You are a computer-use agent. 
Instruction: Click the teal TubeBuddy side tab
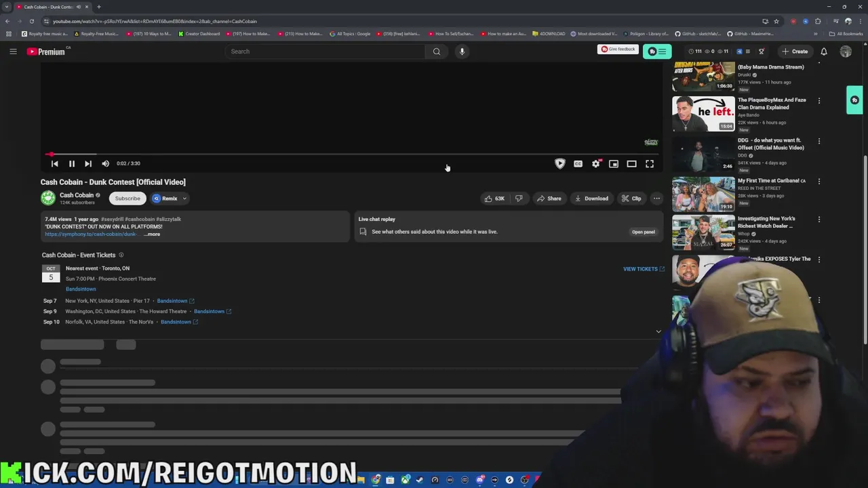(854, 100)
